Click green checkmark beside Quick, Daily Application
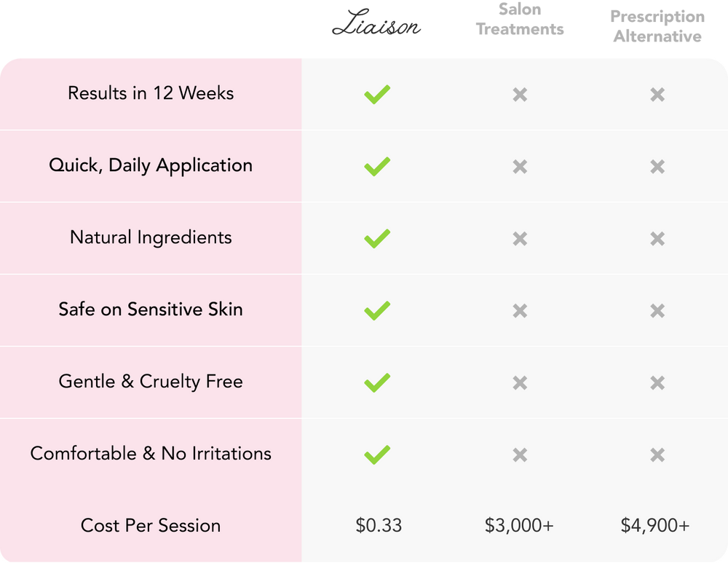The width and height of the screenshot is (728, 563). pyautogui.click(x=377, y=166)
